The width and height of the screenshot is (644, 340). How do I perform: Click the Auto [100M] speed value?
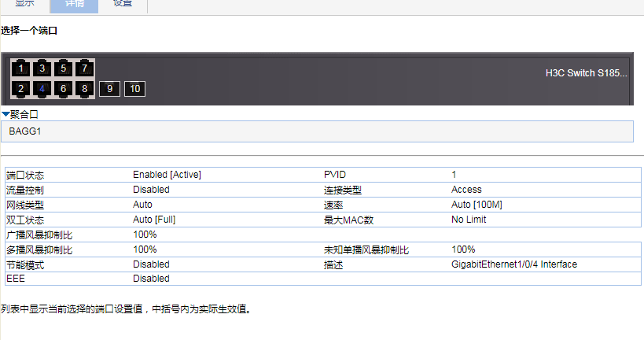pos(477,205)
